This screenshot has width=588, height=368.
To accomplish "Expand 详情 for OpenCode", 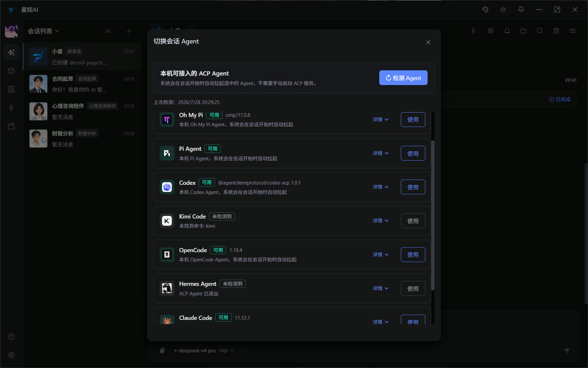I will click(380, 255).
